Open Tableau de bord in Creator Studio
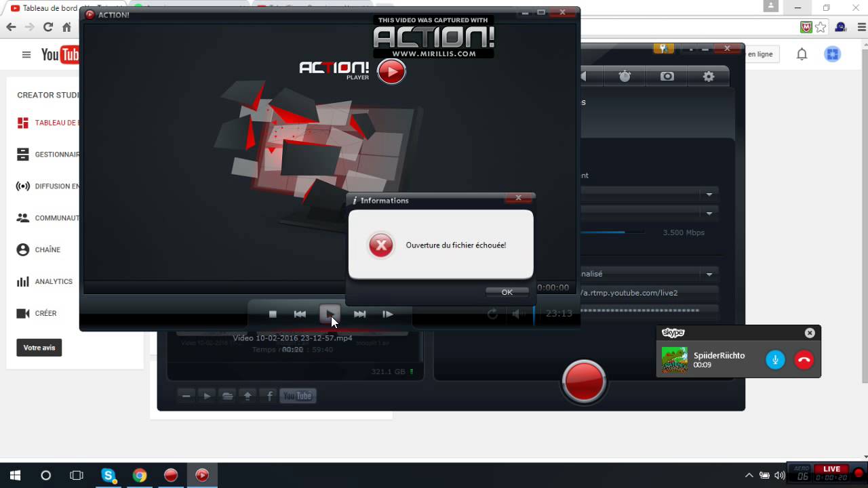Viewport: 868px width, 488px height. [47, 123]
